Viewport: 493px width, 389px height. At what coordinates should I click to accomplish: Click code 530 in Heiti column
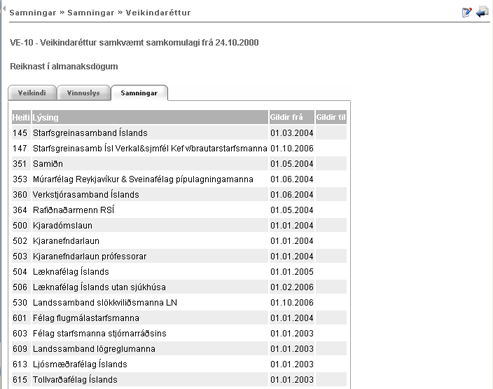(20, 303)
